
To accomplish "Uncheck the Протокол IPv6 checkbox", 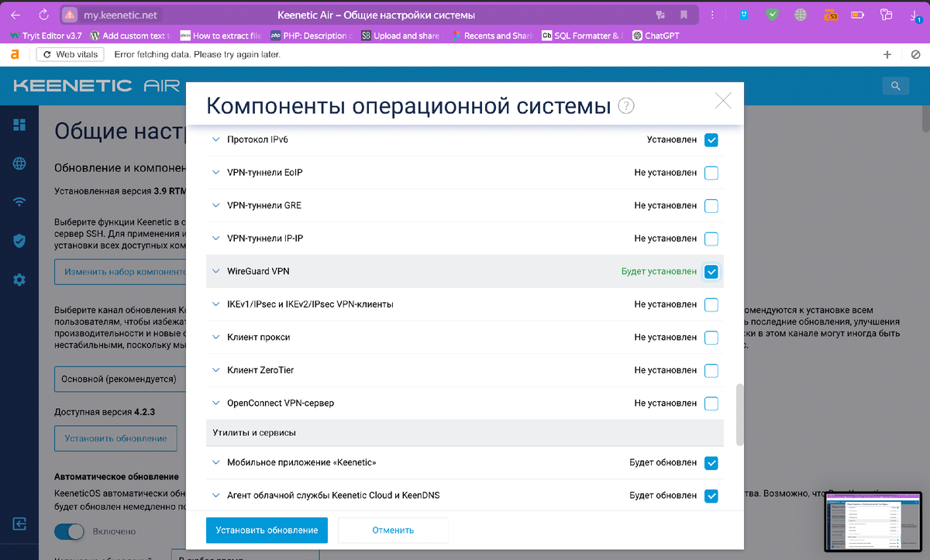I will click(x=711, y=140).
